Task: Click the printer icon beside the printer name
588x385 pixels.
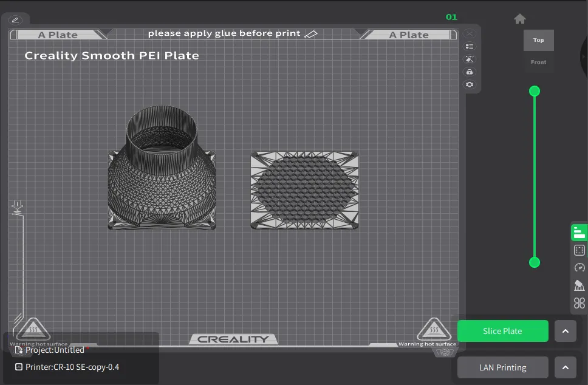Action: point(18,367)
